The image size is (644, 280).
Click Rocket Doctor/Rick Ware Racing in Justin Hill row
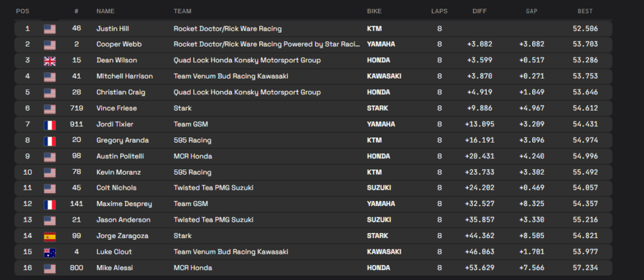(x=228, y=29)
